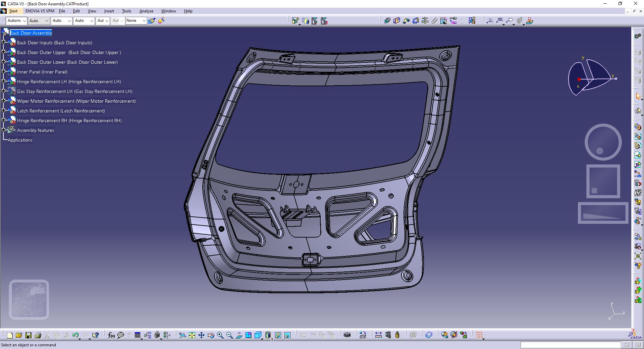644x349 pixels.
Task: Select Assembly features in the tree
Action: [36, 130]
